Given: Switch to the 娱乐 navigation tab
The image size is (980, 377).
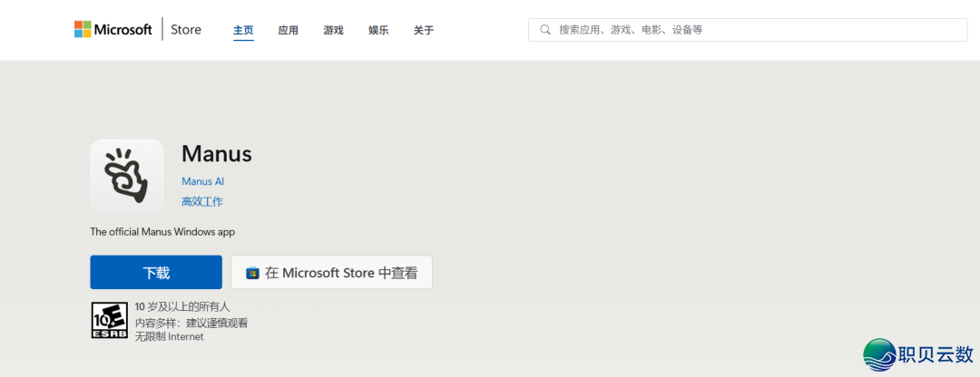Looking at the screenshot, I should pos(378,30).
